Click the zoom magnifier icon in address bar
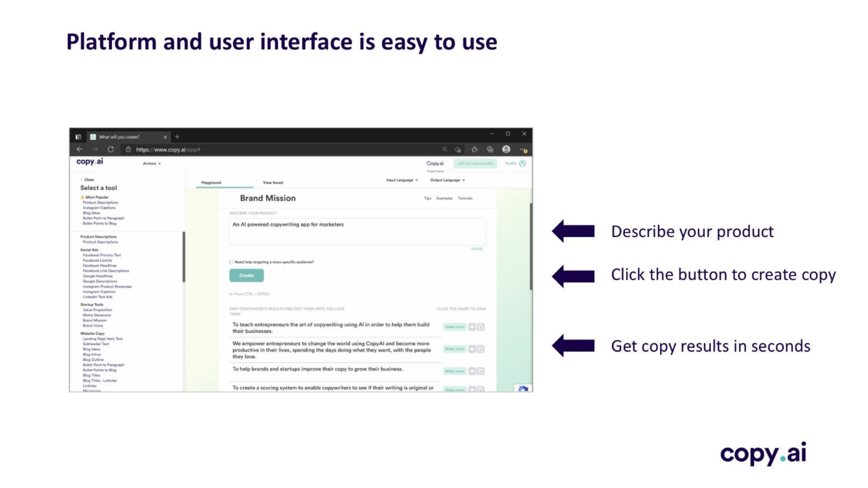The image size is (868, 488). (444, 149)
